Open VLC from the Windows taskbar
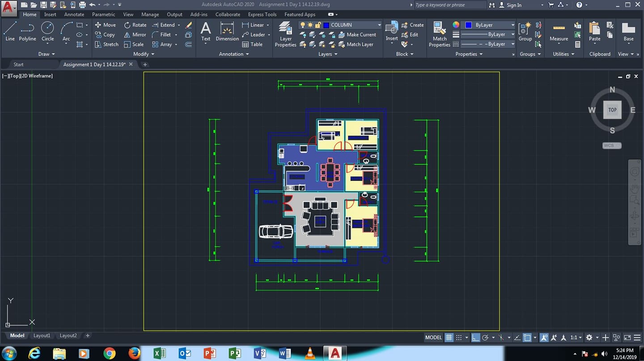 (309, 353)
